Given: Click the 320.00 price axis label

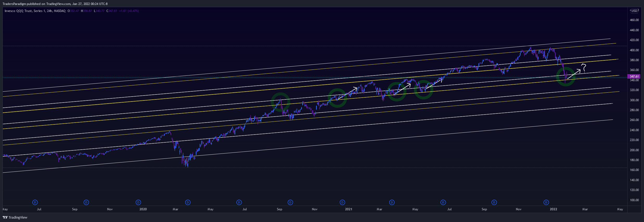Looking at the screenshot, I should (634, 90).
